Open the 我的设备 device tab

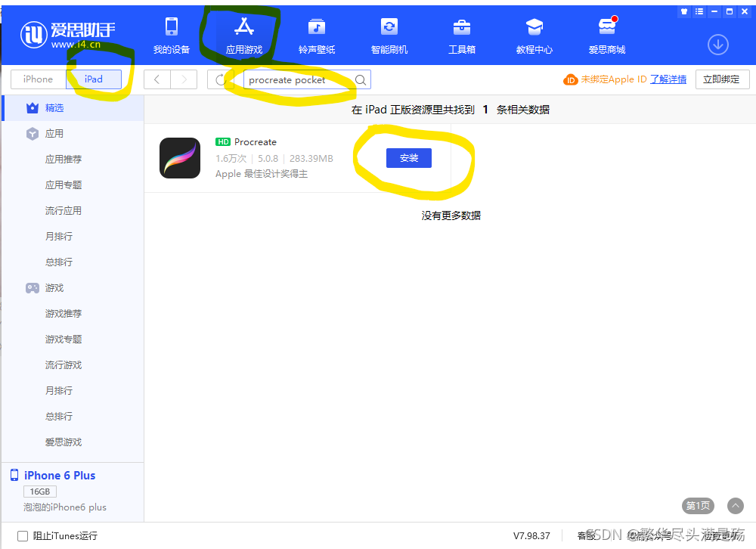tap(172, 36)
